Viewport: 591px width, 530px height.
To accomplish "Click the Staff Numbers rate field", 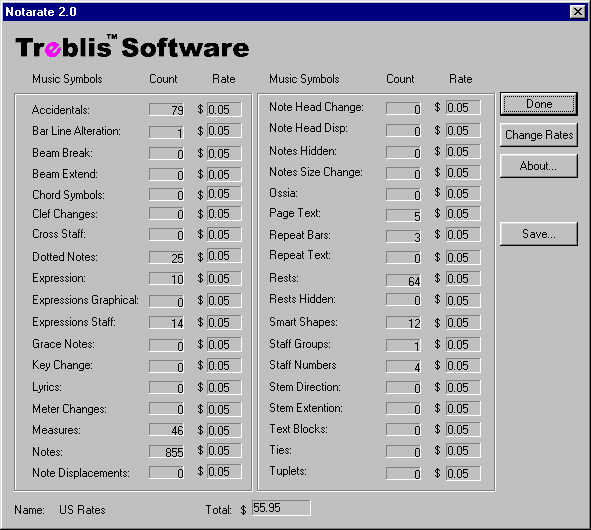I will tap(463, 366).
